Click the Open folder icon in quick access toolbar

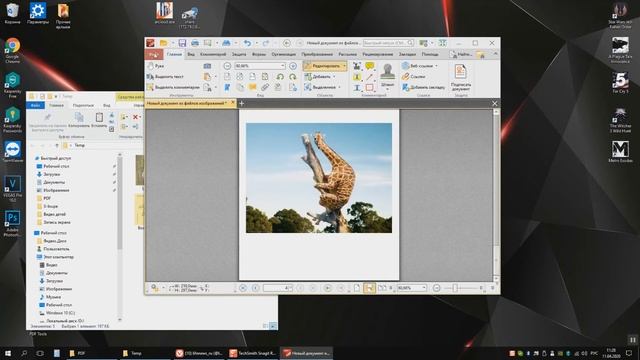point(164,43)
